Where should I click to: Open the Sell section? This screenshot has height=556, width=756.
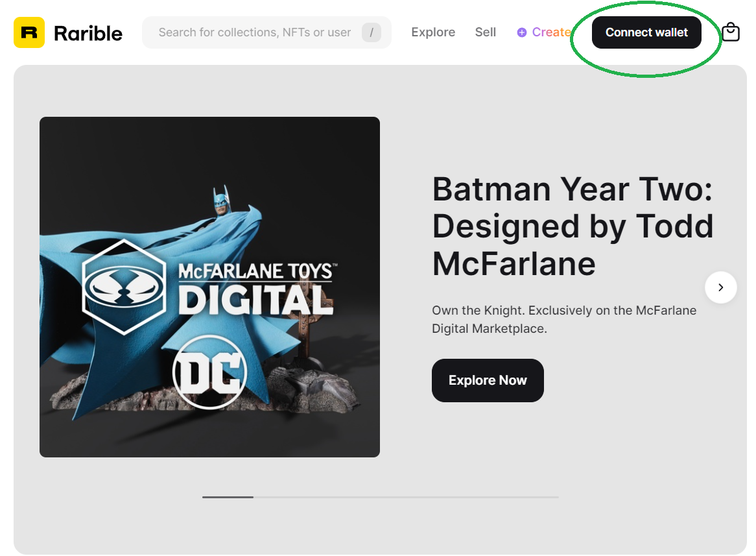click(485, 32)
